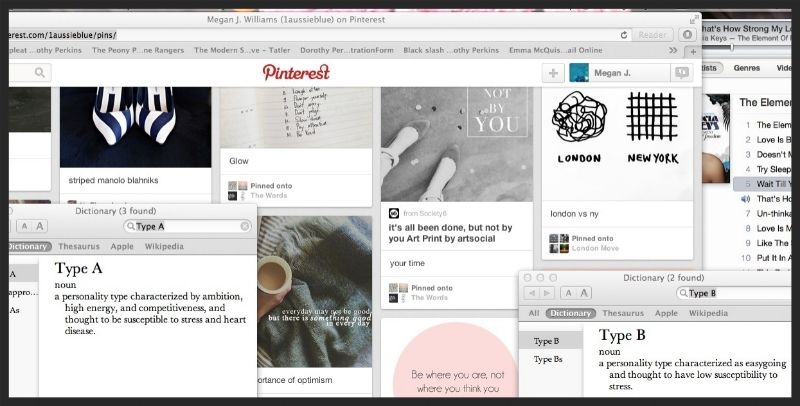The width and height of the screenshot is (800, 406).
Task: Go forward in the Type B dictionary window
Action: (x=547, y=293)
